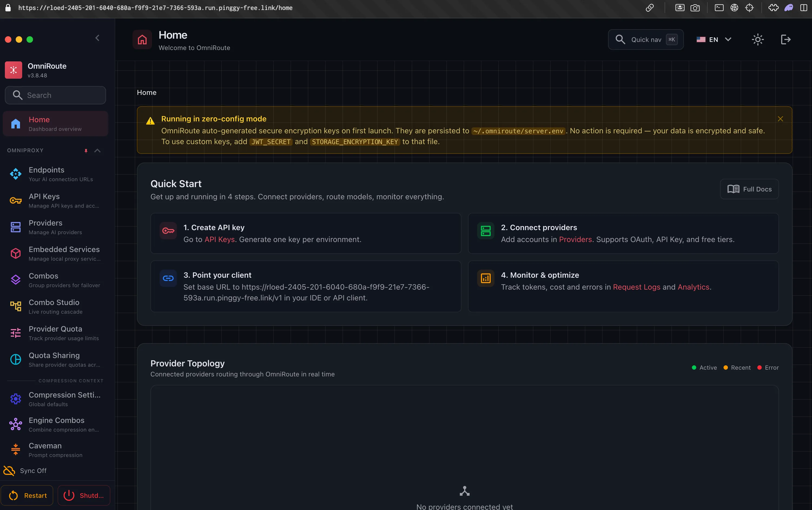This screenshot has width=812, height=510.
Task: Click the Request Logs link
Action: (x=636, y=287)
